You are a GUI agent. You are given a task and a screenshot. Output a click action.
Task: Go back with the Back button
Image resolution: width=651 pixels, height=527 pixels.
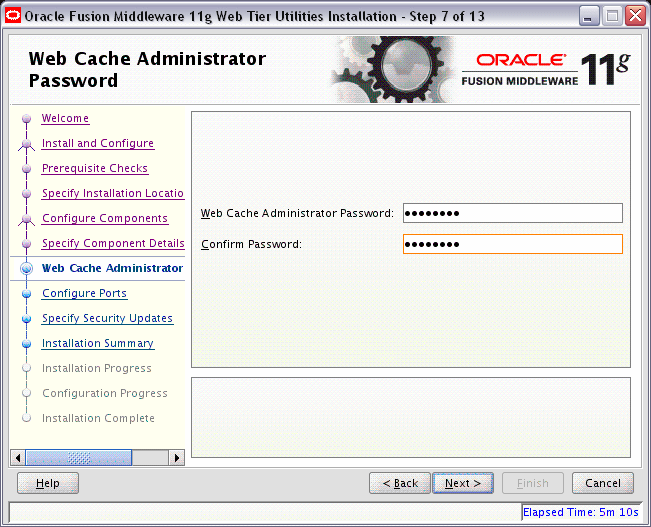[x=400, y=483]
